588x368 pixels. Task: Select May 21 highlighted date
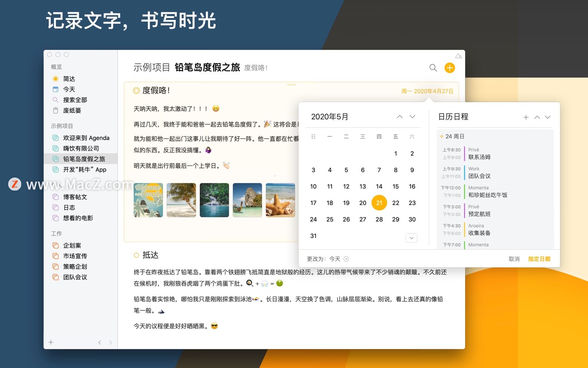[379, 203]
